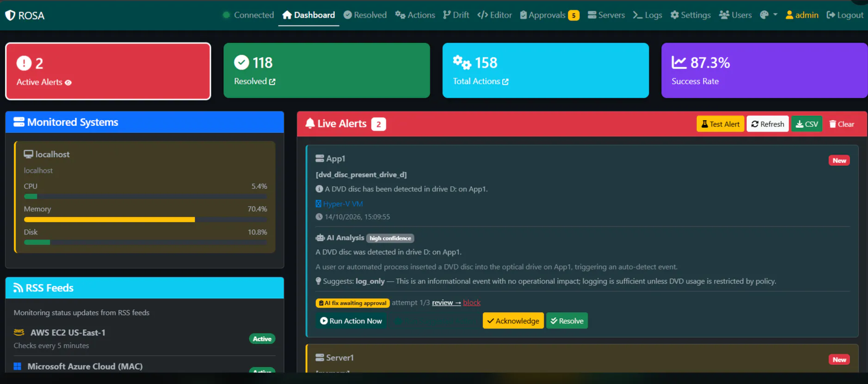Click the localhost Memory usage bar

click(x=146, y=220)
